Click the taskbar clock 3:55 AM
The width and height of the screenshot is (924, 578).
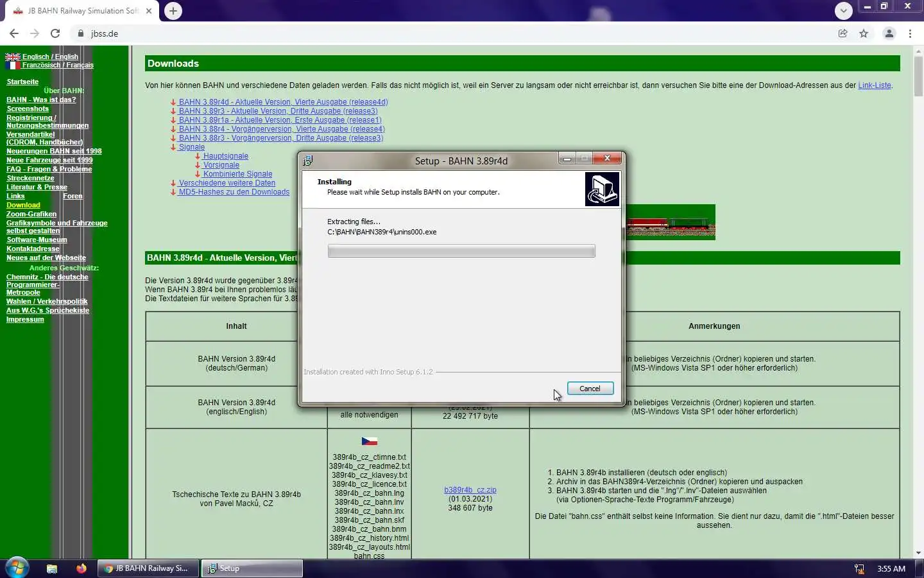coord(891,569)
